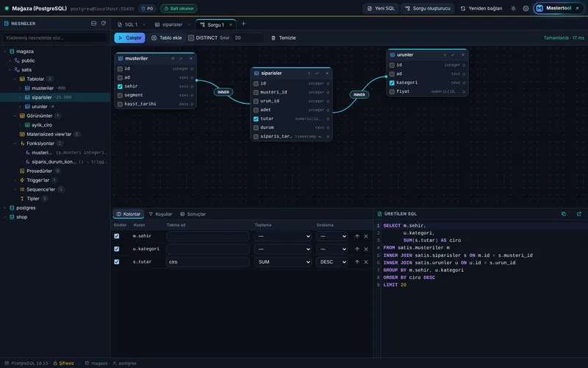
Task: Check segment column in musteriler table
Action: pyautogui.click(x=120, y=96)
